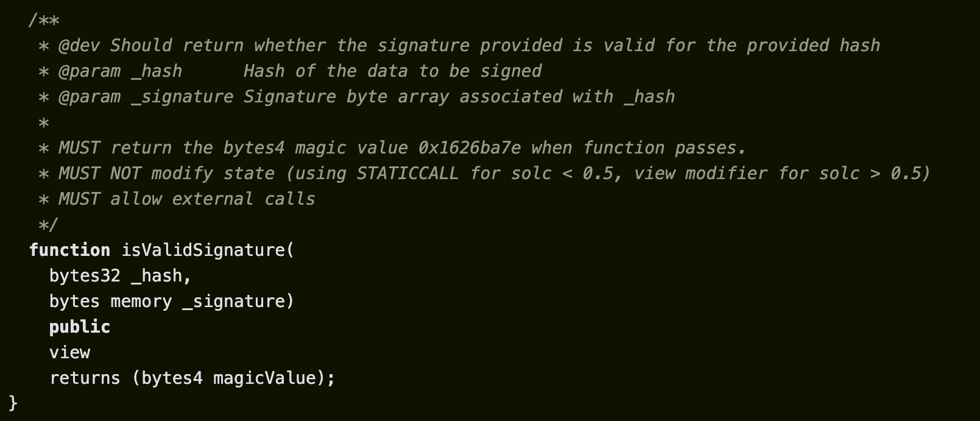Click the comment opening '/**'
980x421 pixels.
coord(44,21)
